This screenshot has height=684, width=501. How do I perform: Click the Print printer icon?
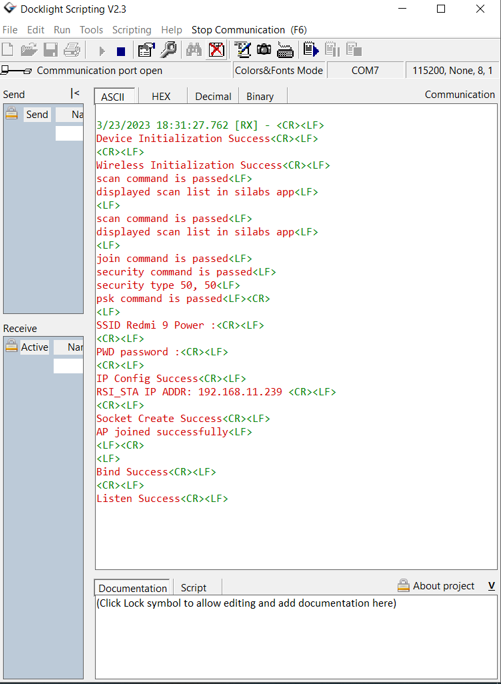tap(72, 50)
